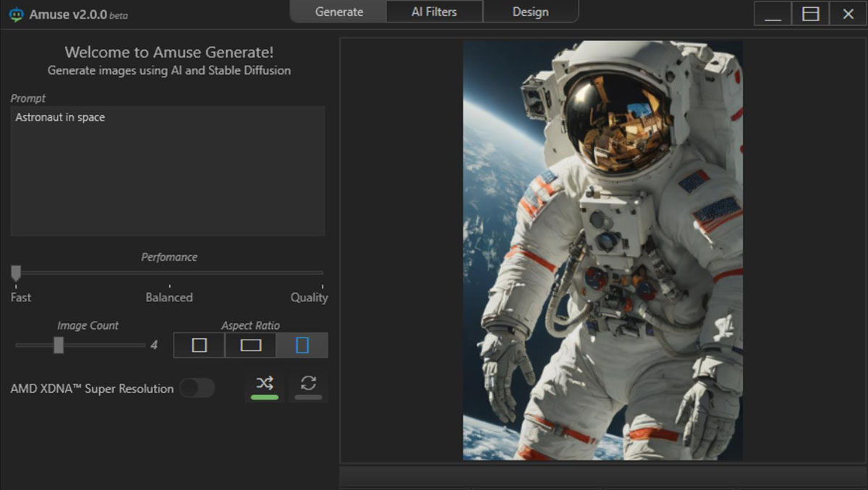Set performance to Fast label

tap(21, 297)
